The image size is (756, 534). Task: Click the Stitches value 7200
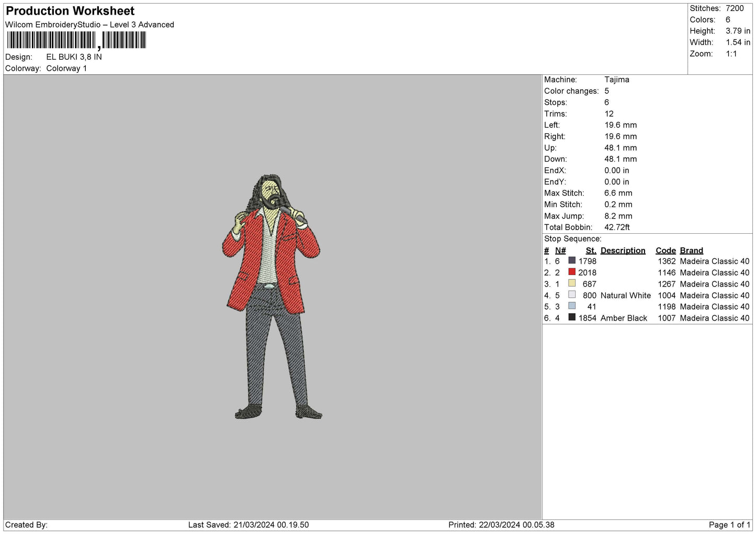pos(735,8)
